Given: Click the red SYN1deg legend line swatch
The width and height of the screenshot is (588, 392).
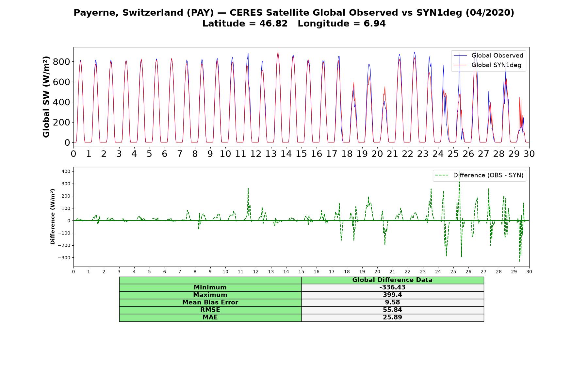Looking at the screenshot, I should coord(460,65).
